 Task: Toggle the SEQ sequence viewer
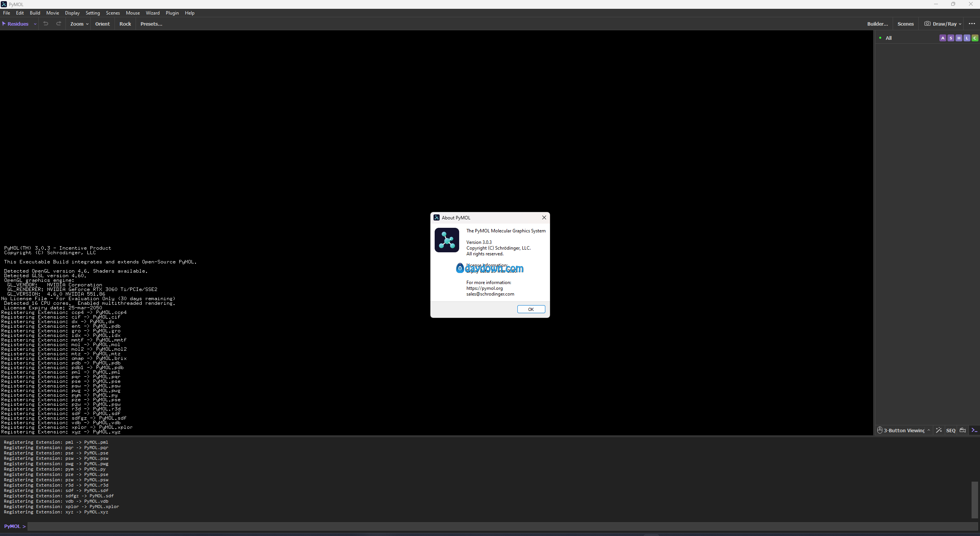[x=951, y=430]
